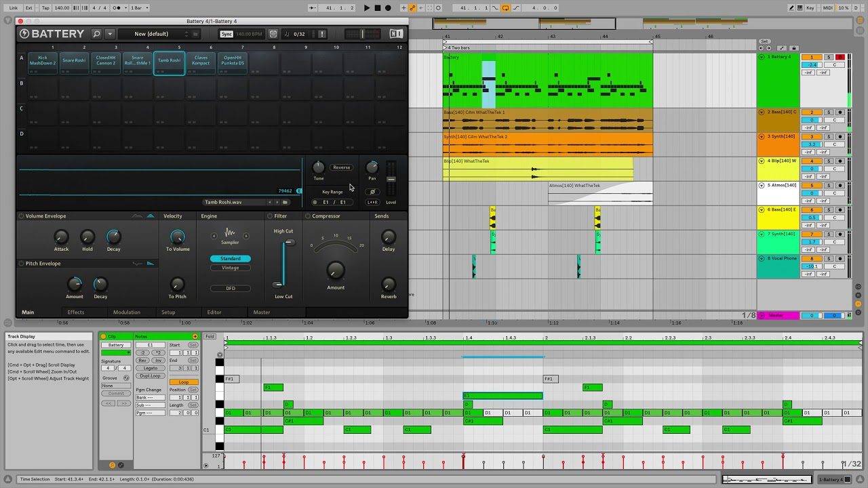Start playback with the Play button
The image size is (868, 488).
(367, 8)
